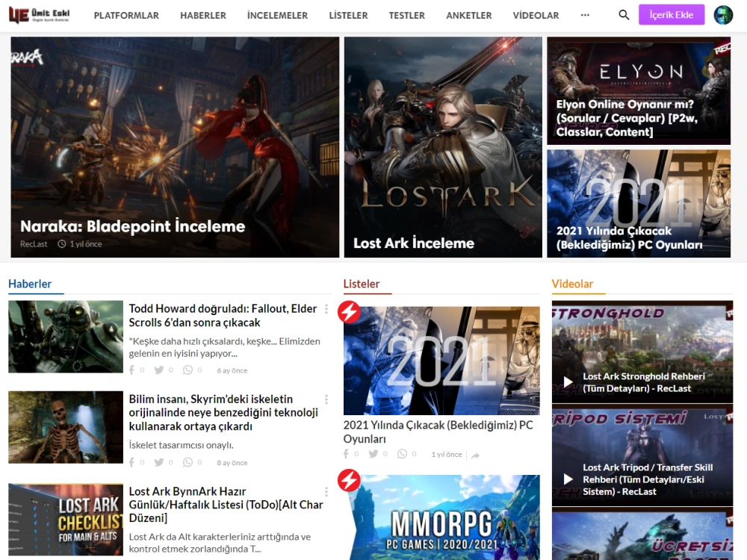The image size is (747, 560).
Task: Open options dots for Skyrim iskelet article
Action: pyautogui.click(x=326, y=399)
